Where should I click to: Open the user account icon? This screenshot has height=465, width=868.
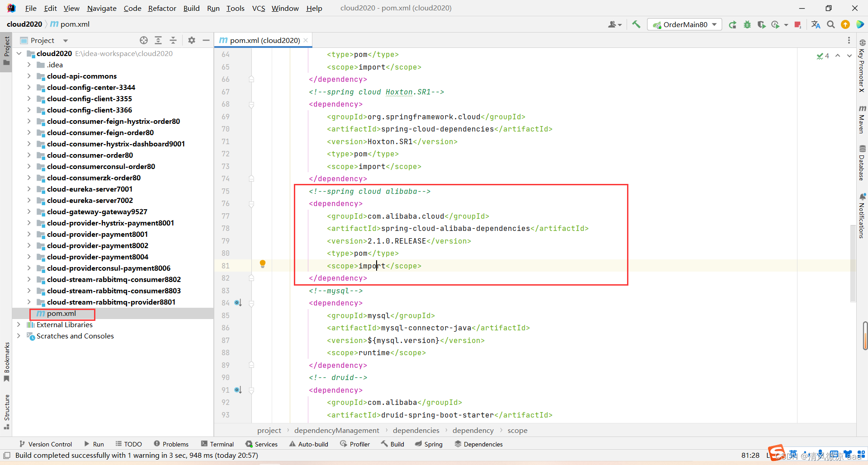tap(614, 24)
